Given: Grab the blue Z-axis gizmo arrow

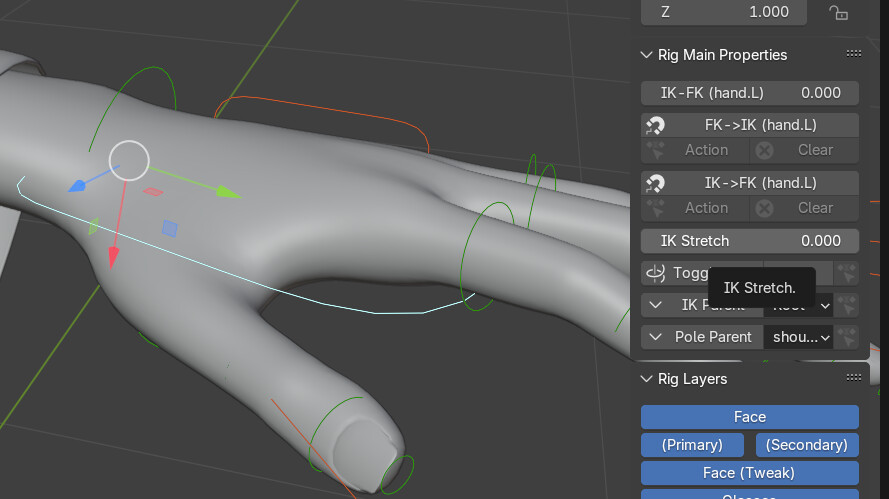Looking at the screenshot, I should [77, 185].
